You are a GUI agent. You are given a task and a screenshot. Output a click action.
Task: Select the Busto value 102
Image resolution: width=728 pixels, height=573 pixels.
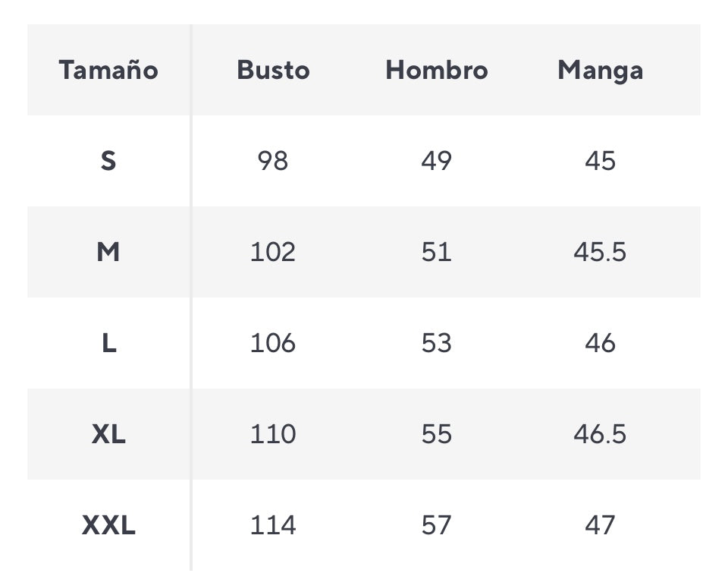click(273, 252)
